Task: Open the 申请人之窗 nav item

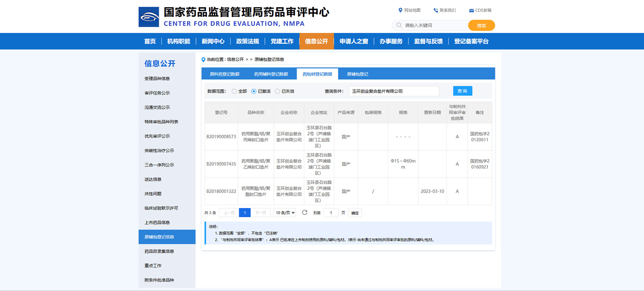Action: coord(354,41)
